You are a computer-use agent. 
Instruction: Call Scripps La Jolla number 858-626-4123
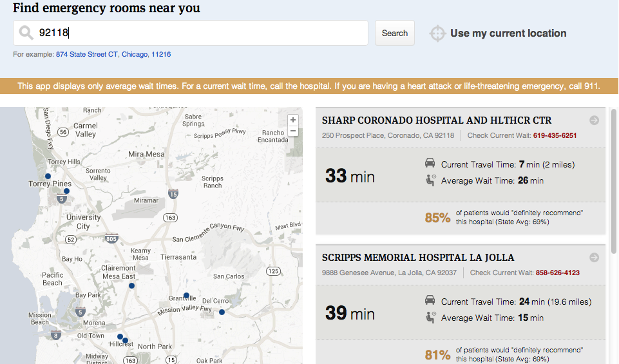(x=557, y=273)
